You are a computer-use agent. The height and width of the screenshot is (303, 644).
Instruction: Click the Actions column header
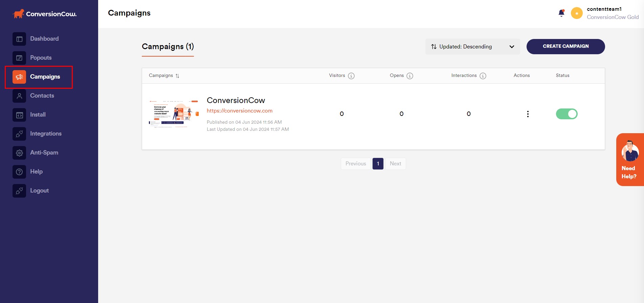(521, 76)
